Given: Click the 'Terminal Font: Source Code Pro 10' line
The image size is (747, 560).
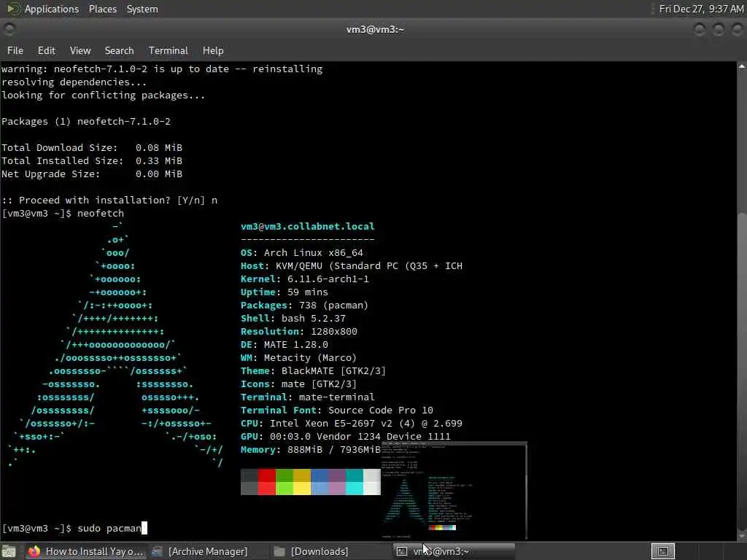Looking at the screenshot, I should (x=337, y=411).
